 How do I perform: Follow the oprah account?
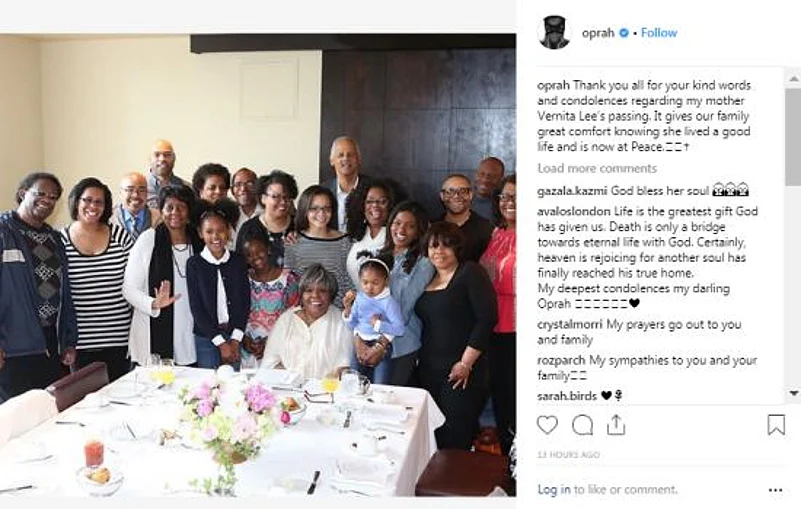click(659, 33)
